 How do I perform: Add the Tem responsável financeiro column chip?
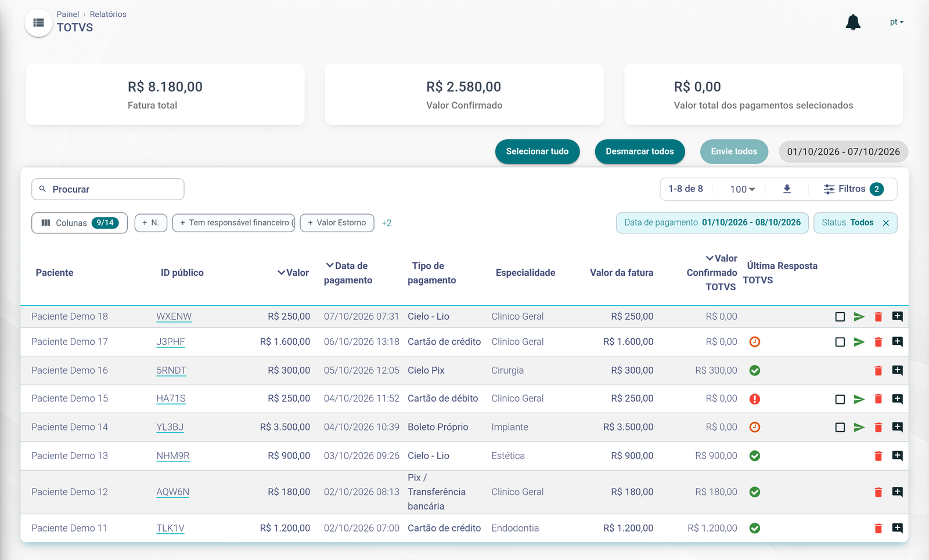pyautogui.click(x=233, y=223)
